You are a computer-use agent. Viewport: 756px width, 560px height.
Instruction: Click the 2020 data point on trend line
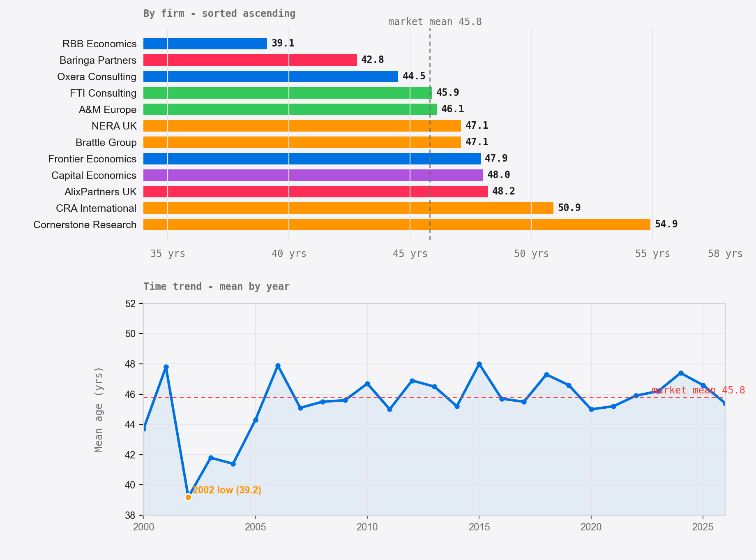tap(591, 409)
